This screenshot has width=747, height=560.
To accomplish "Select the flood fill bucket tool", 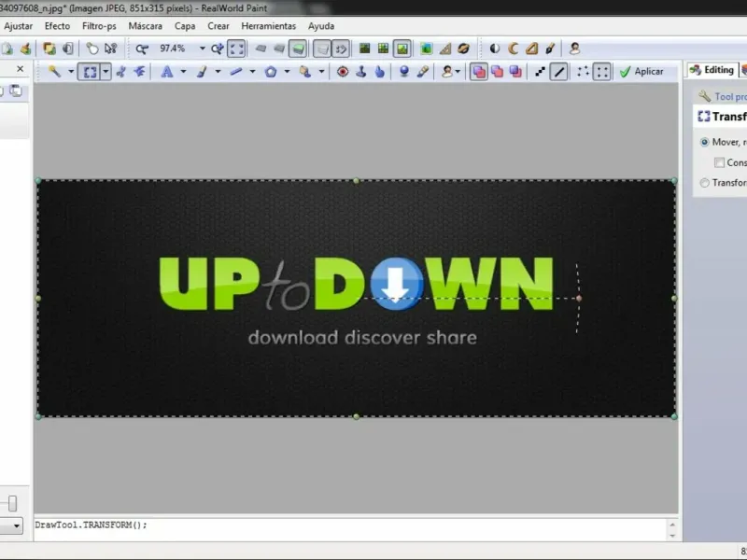I will coord(305,72).
